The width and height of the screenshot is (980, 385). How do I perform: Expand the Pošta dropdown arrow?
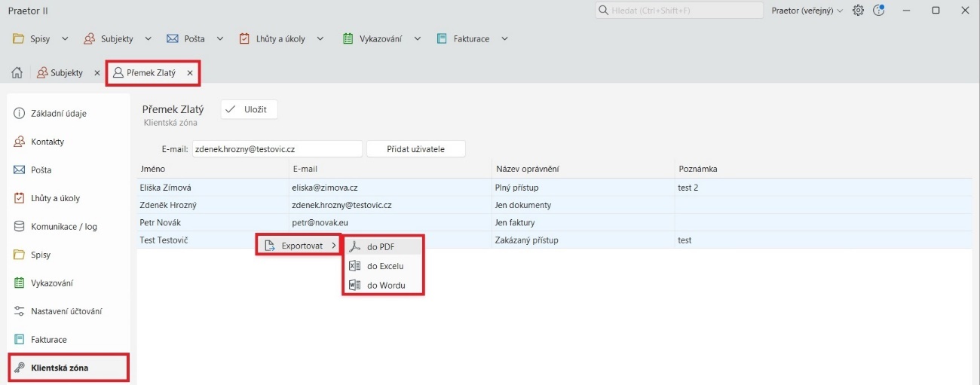pyautogui.click(x=220, y=38)
